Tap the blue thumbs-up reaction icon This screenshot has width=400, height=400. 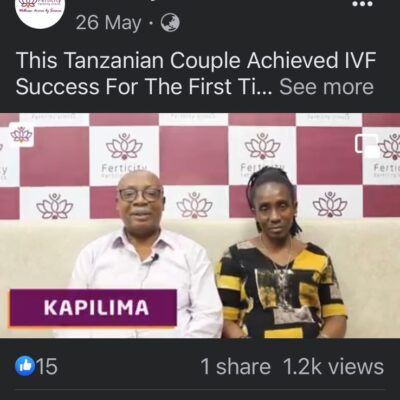tap(25, 366)
